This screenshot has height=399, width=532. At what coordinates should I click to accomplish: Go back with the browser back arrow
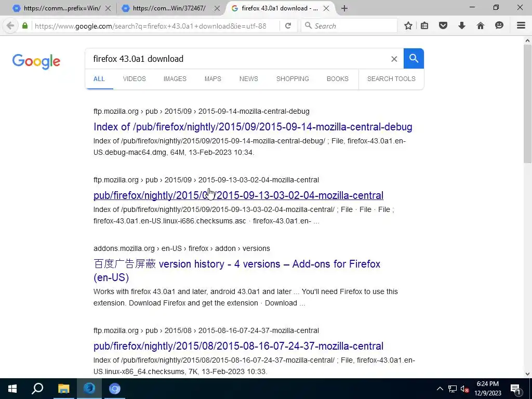[x=10, y=26]
